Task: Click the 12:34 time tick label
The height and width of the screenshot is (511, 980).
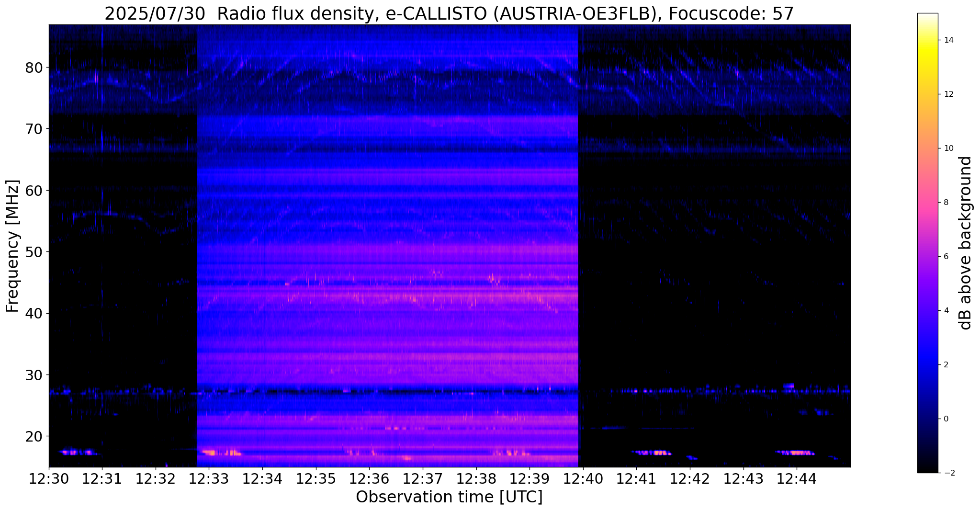Action: (x=262, y=478)
